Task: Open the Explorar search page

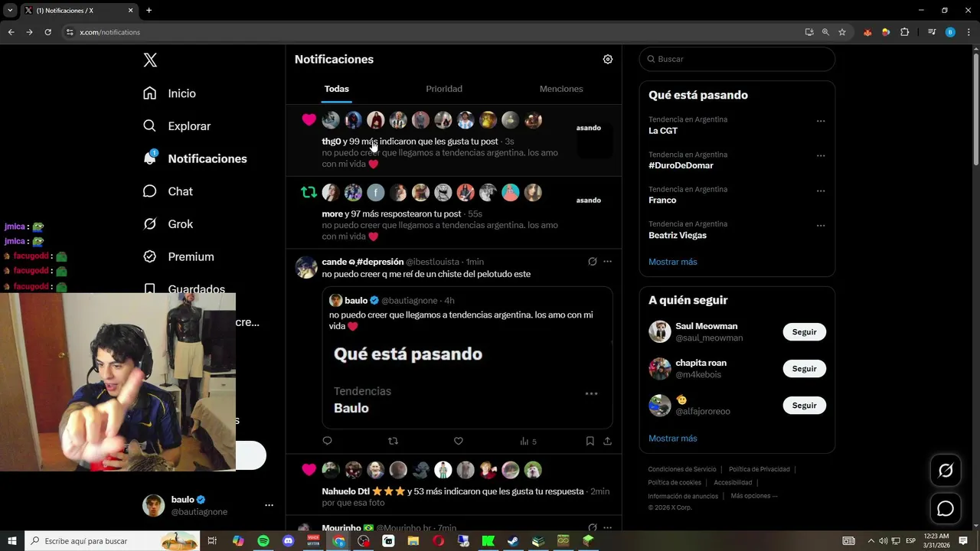Action: click(x=177, y=126)
